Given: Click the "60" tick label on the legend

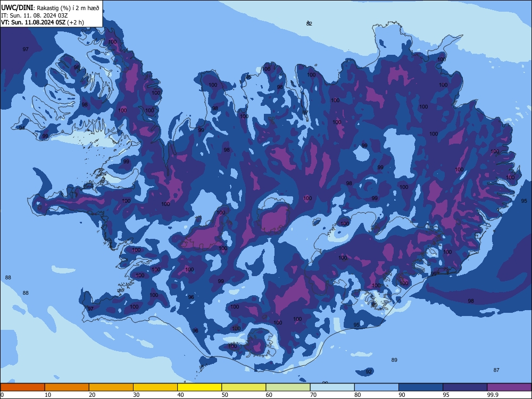Looking at the screenshot, I should click(269, 395).
